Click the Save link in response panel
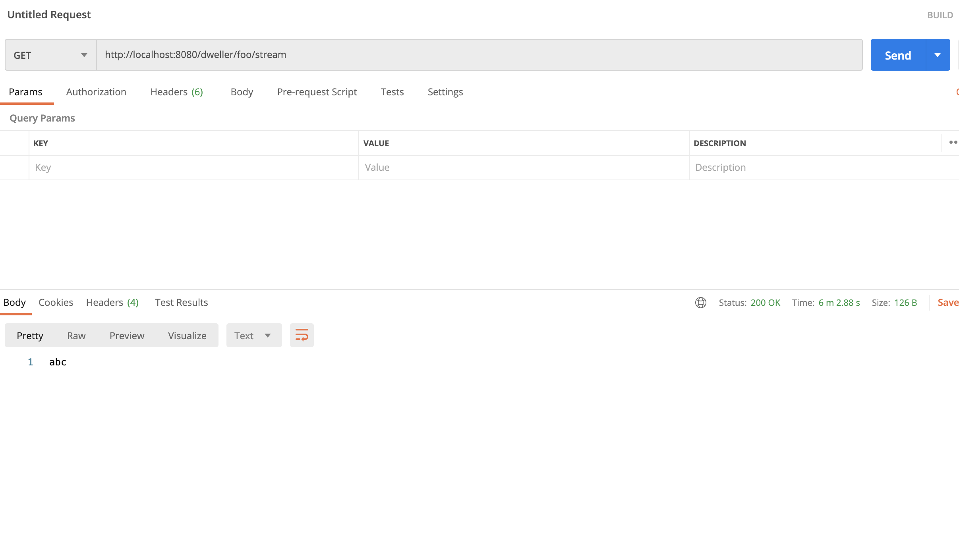 tap(948, 302)
